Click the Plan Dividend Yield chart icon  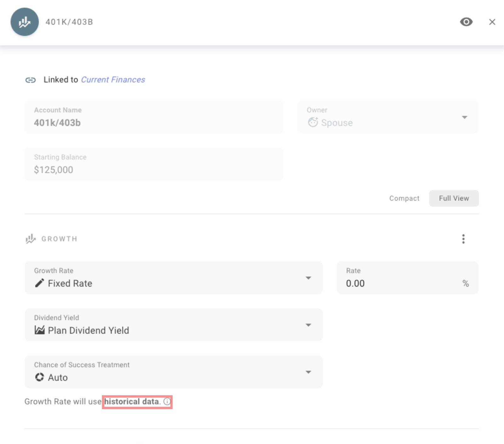click(x=39, y=330)
